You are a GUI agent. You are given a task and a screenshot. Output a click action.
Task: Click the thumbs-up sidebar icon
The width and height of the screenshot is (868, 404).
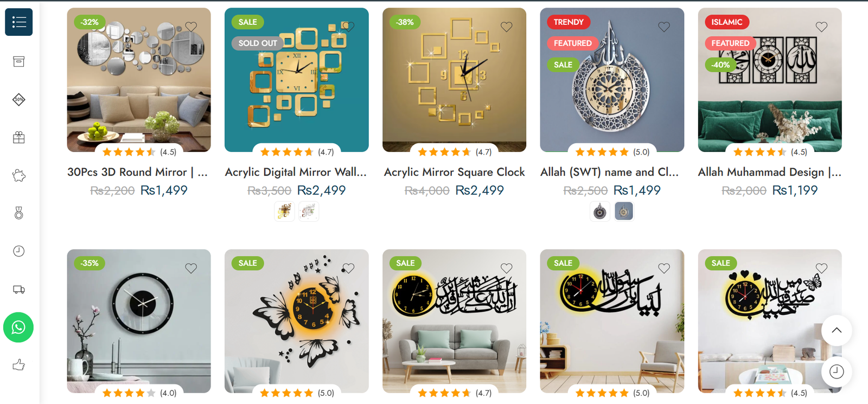click(x=19, y=365)
